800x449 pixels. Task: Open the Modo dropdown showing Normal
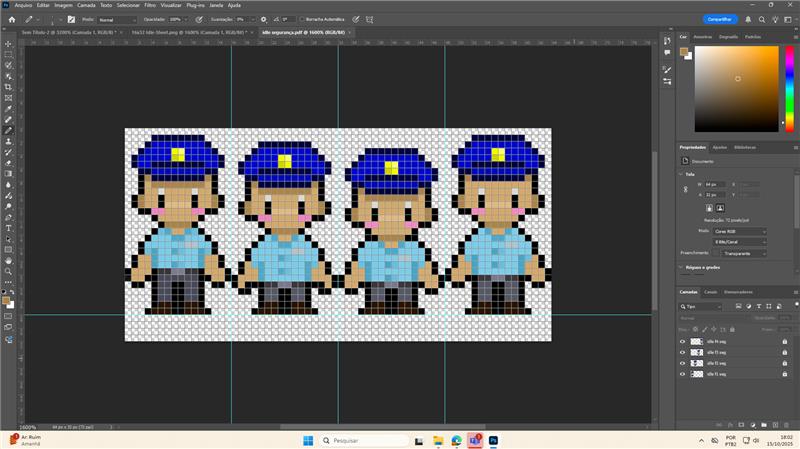pyautogui.click(x=117, y=19)
